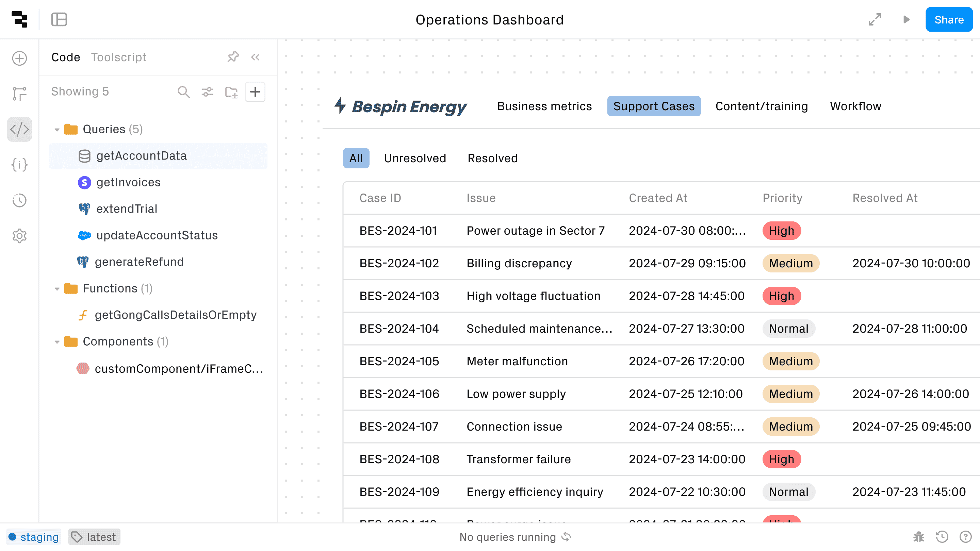
Task: Select the All filter
Action: [356, 158]
